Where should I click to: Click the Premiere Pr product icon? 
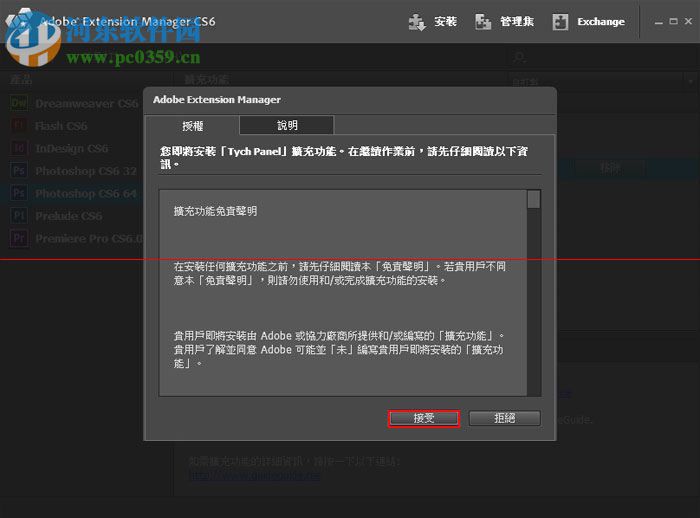[19, 238]
